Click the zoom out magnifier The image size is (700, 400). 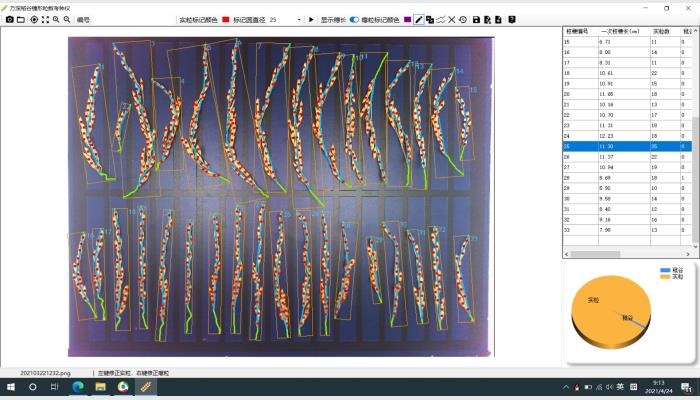pos(67,19)
